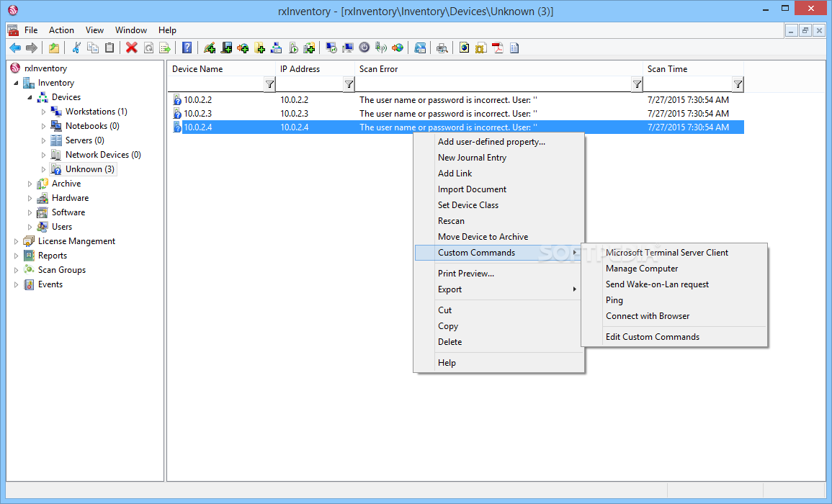
Task: Expand the Hardware tree node
Action: pos(30,198)
